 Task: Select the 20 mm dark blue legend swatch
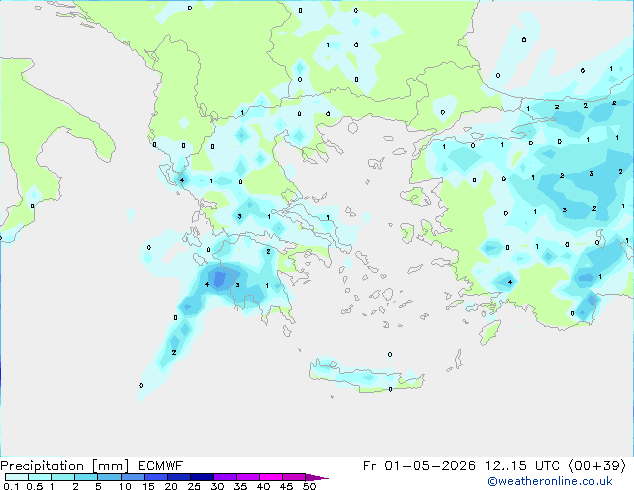[x=179, y=477]
